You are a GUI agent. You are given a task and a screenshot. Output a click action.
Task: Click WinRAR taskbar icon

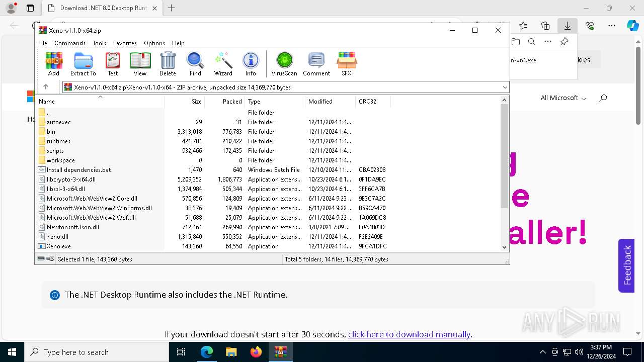[x=280, y=352]
